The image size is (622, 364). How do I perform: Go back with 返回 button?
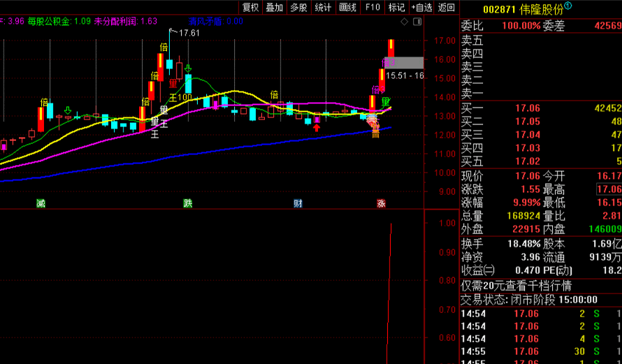click(x=447, y=7)
